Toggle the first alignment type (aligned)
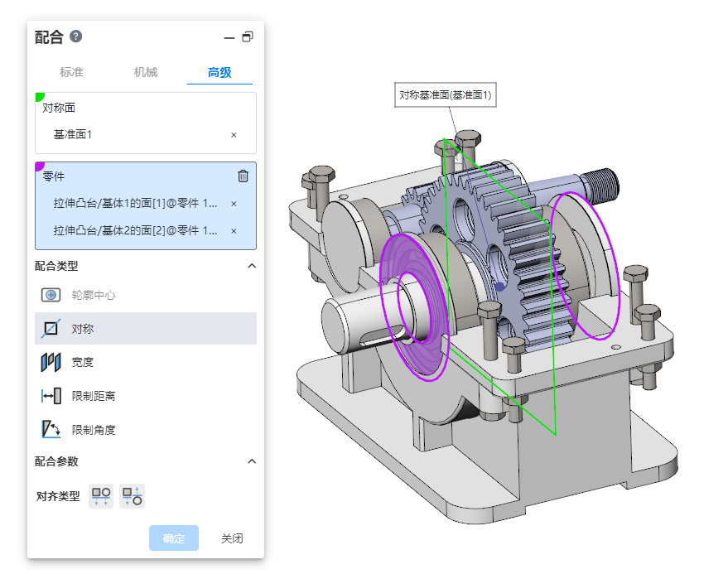 tap(101, 496)
